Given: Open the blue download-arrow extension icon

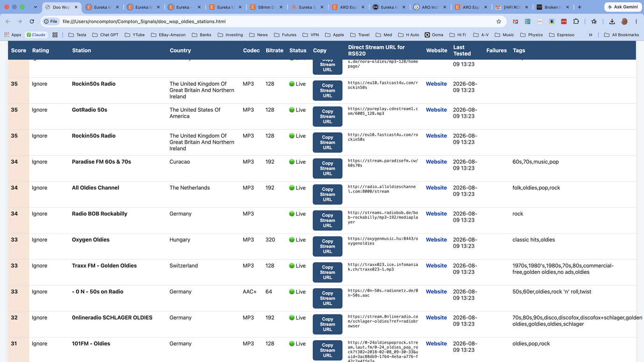Looking at the screenshot, I should coord(552,21).
